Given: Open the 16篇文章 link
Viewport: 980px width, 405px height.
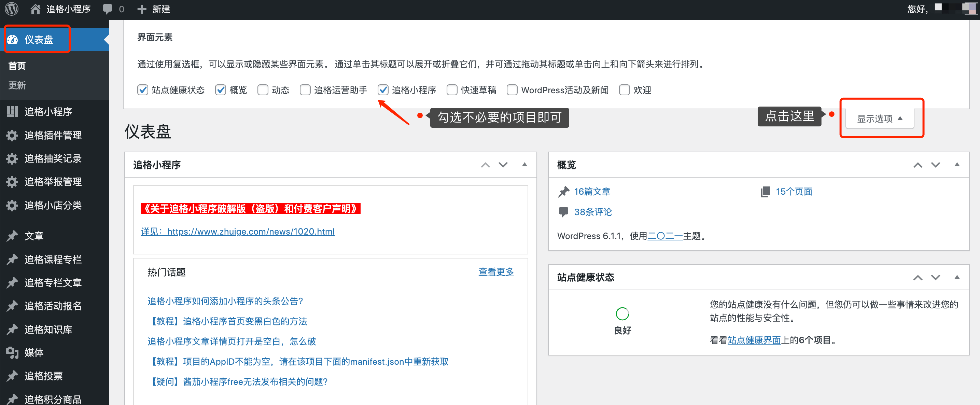Looking at the screenshot, I should [592, 192].
